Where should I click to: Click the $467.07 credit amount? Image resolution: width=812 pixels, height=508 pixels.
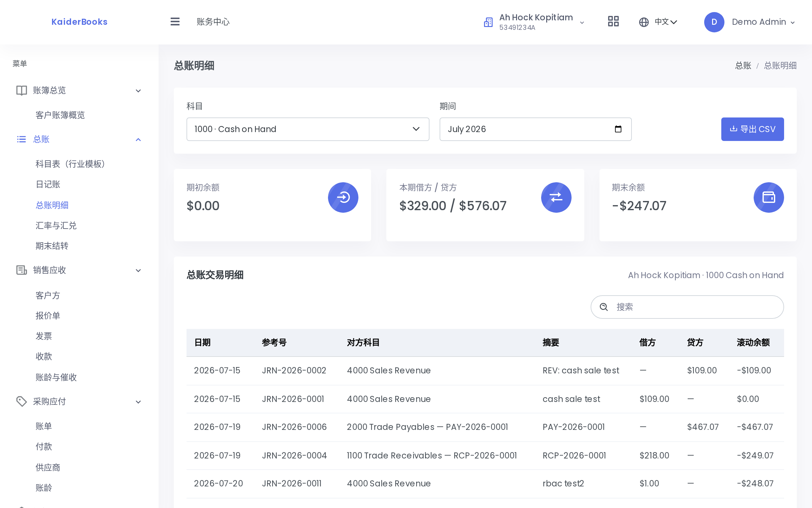(x=703, y=427)
